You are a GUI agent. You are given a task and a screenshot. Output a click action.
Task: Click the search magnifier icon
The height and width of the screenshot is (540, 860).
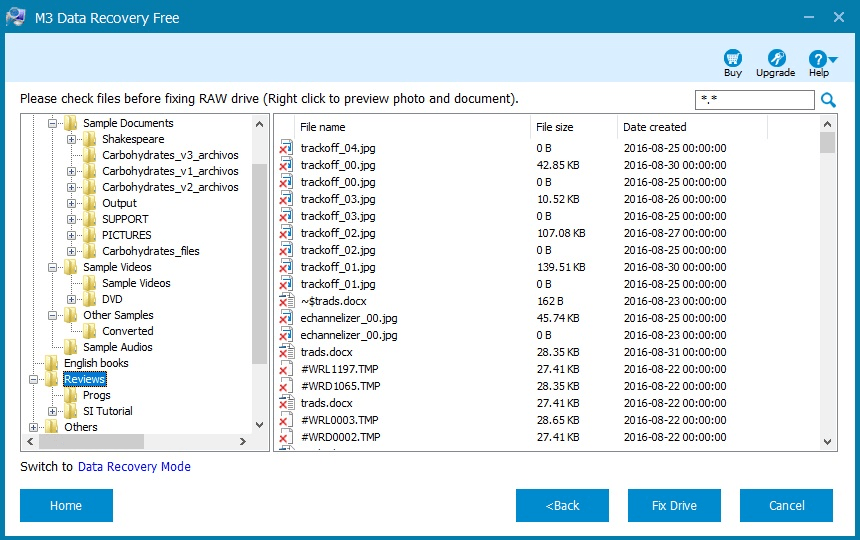click(x=828, y=100)
